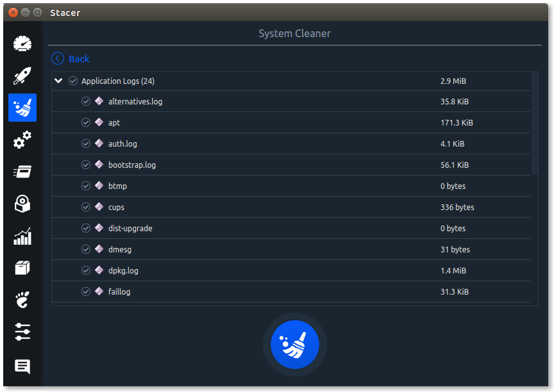This screenshot has width=554, height=392.
Task: Uncheck the cups checkbox
Action: [x=86, y=207]
